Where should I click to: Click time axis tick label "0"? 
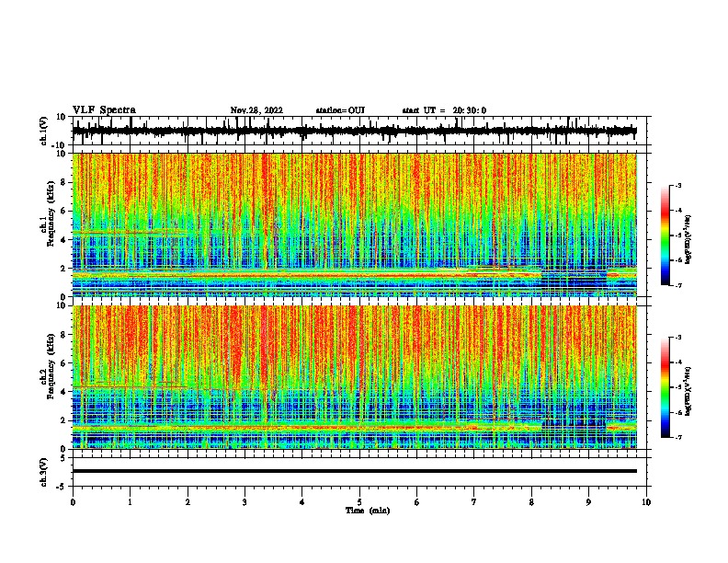tap(73, 502)
